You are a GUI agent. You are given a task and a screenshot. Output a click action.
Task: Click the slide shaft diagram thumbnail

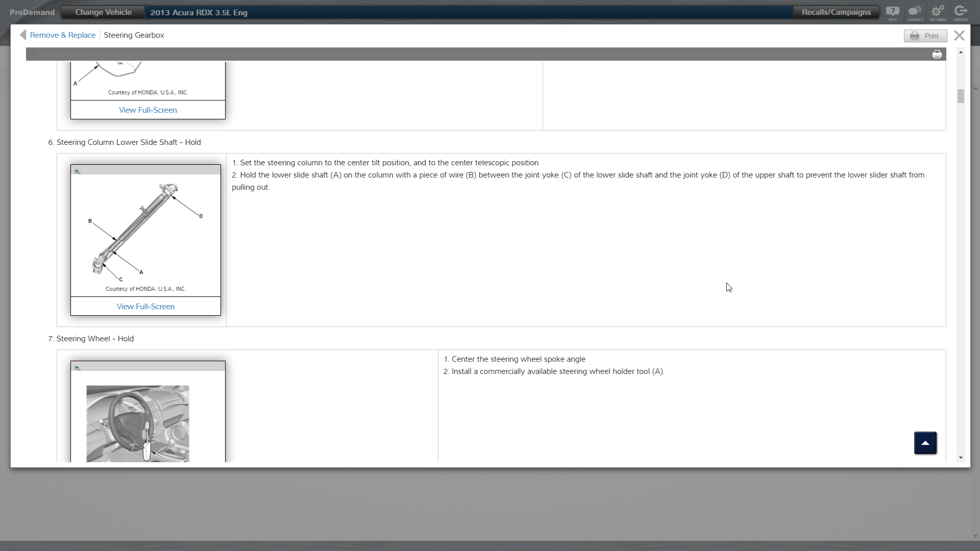pos(145,232)
